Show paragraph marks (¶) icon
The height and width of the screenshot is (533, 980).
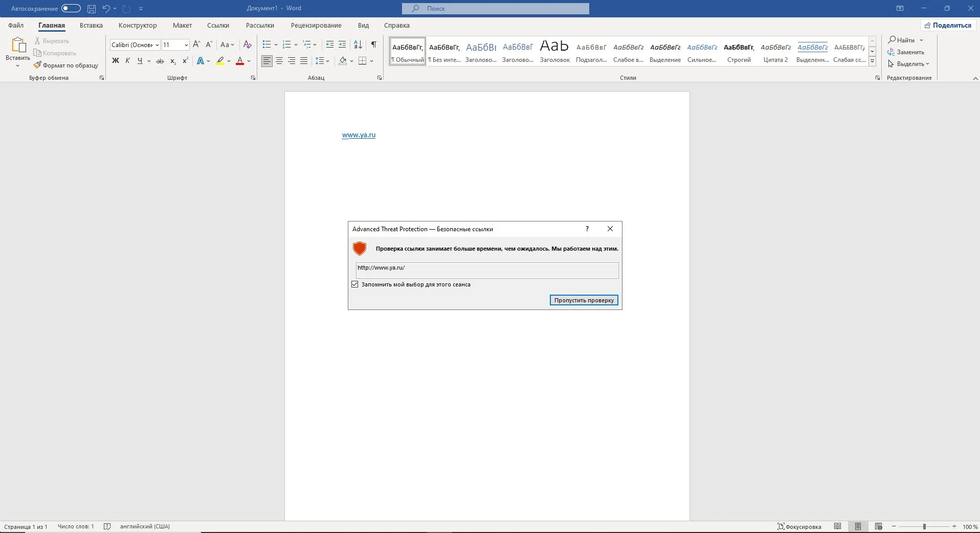tap(374, 45)
